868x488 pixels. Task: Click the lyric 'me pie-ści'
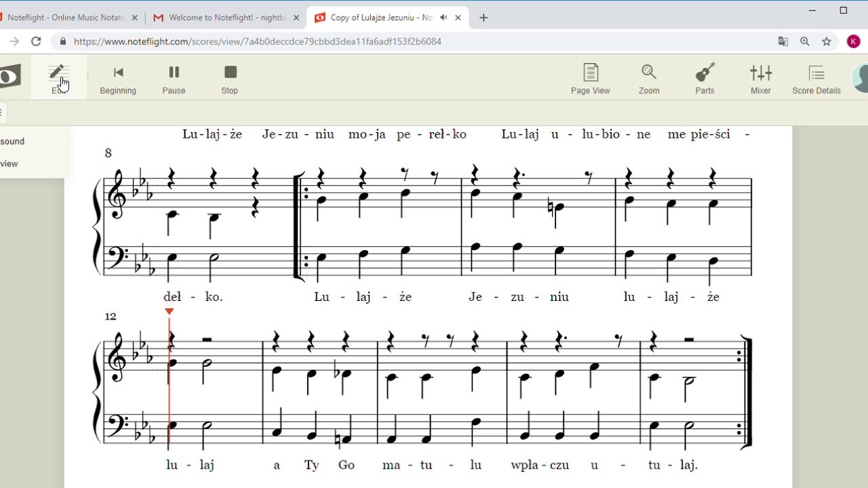699,134
